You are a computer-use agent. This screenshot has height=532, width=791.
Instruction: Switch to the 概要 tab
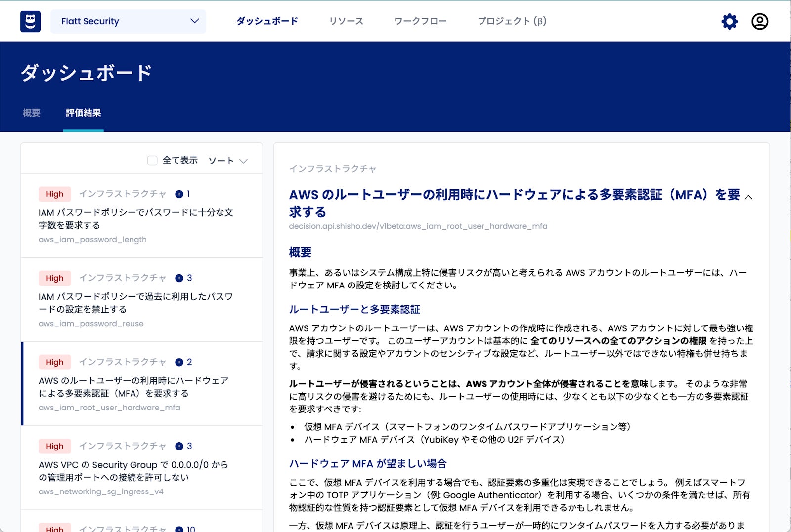32,113
